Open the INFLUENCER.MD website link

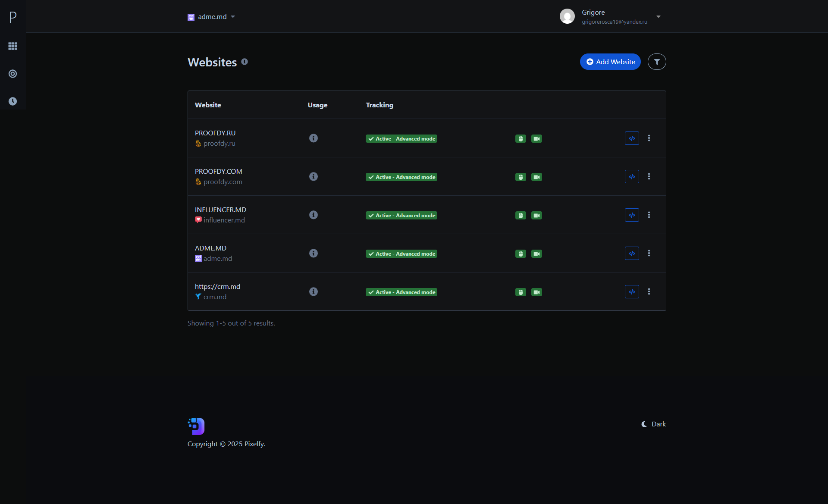(x=220, y=210)
